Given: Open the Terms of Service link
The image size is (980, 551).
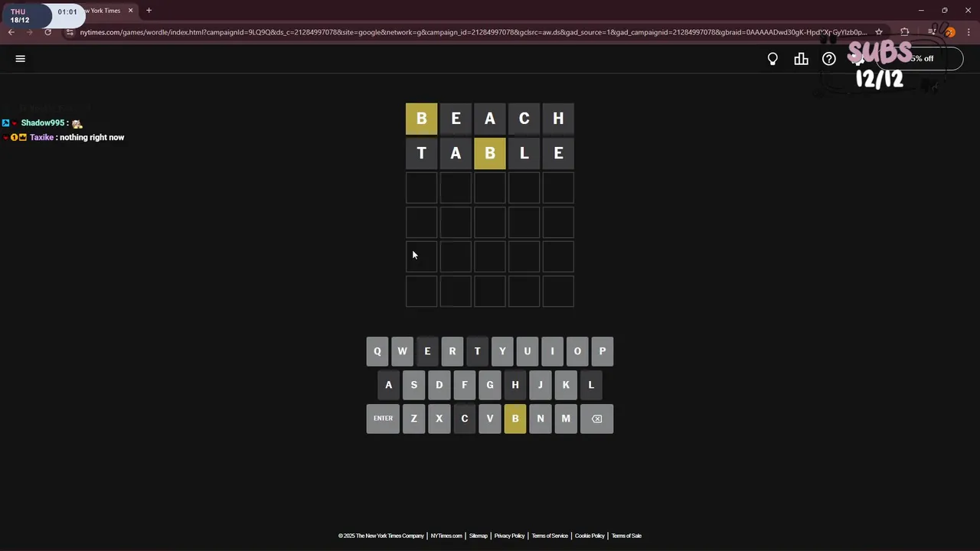Looking at the screenshot, I should pyautogui.click(x=550, y=536).
